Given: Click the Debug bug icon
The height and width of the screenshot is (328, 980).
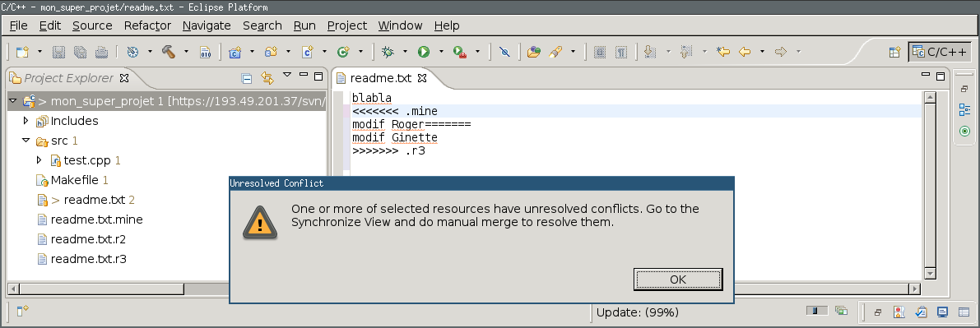Looking at the screenshot, I should pyautogui.click(x=388, y=52).
